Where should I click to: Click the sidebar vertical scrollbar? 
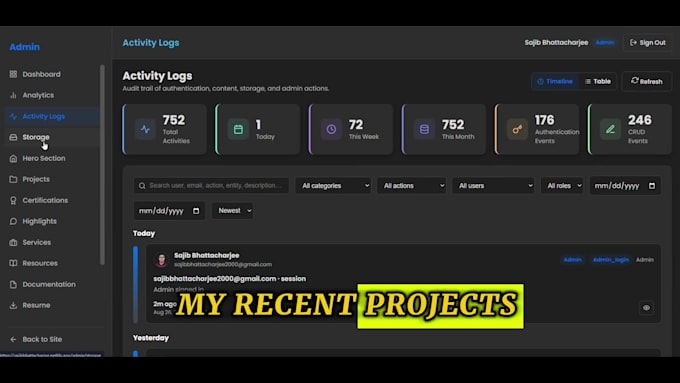point(102,165)
